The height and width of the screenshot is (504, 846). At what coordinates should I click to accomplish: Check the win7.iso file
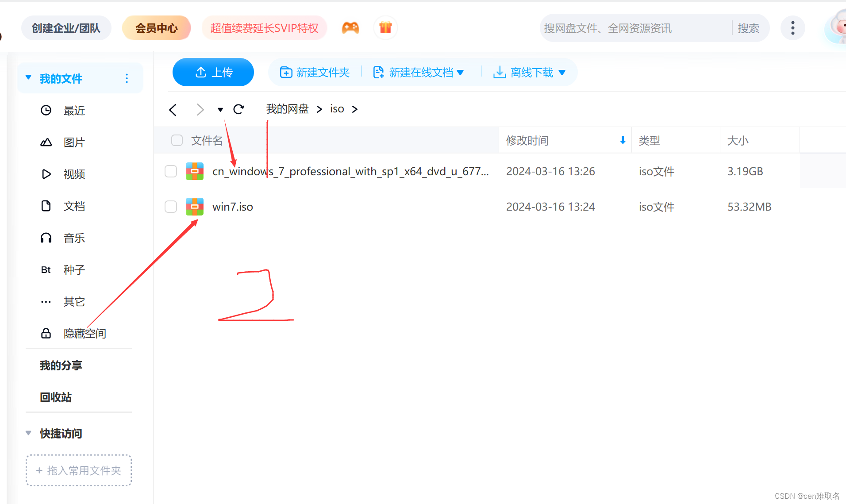pos(171,207)
